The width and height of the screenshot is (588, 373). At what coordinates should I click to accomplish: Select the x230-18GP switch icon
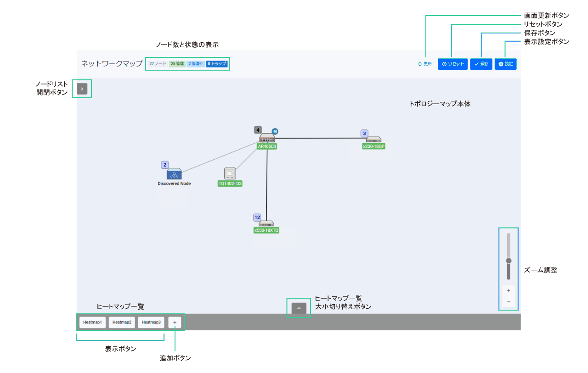click(x=373, y=139)
